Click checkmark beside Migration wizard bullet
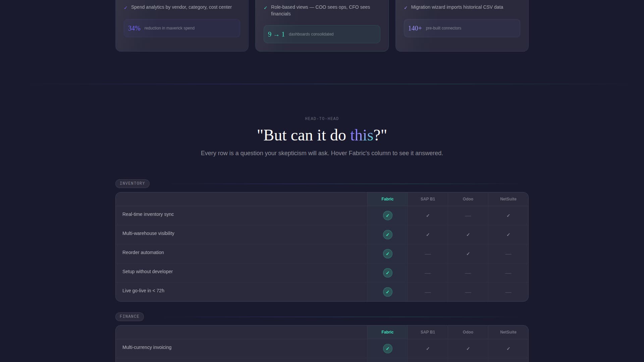The image size is (644, 362). pos(406,8)
